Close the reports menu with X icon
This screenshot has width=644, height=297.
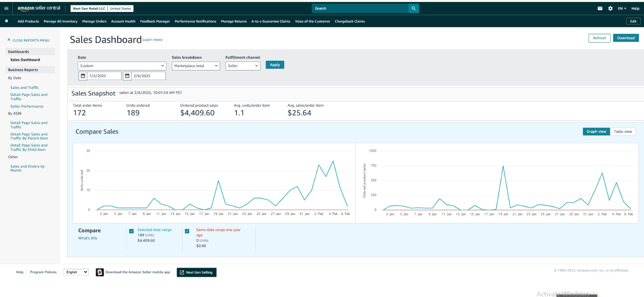[9, 40]
